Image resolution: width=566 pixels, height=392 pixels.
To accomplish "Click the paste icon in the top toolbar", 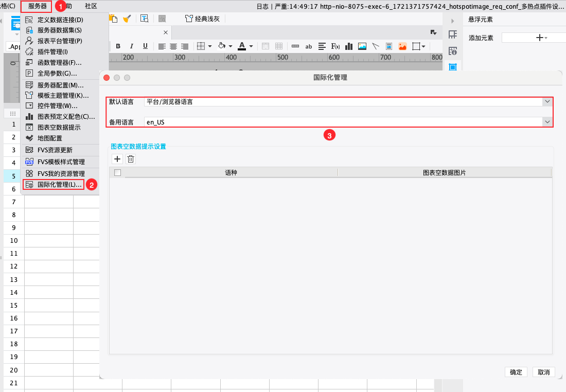I will point(113,19).
